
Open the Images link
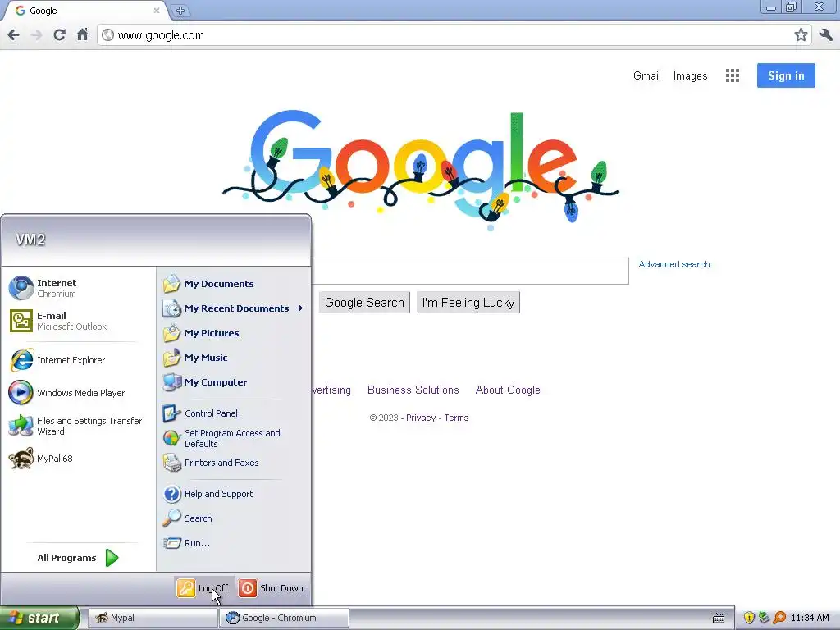pos(690,76)
